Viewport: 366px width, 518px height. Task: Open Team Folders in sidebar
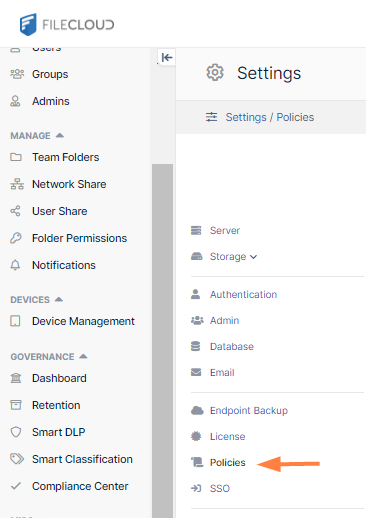coord(66,157)
